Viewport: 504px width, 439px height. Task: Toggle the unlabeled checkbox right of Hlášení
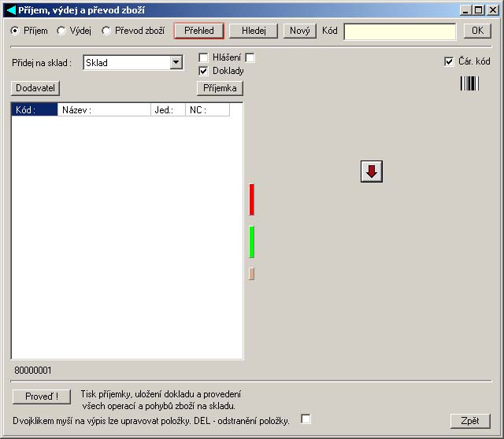point(250,57)
